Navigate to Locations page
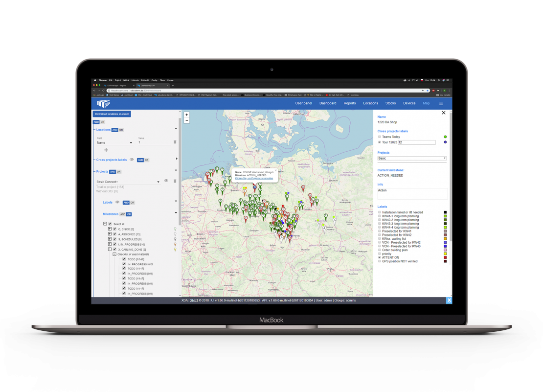The height and width of the screenshot is (392, 543). (370, 103)
